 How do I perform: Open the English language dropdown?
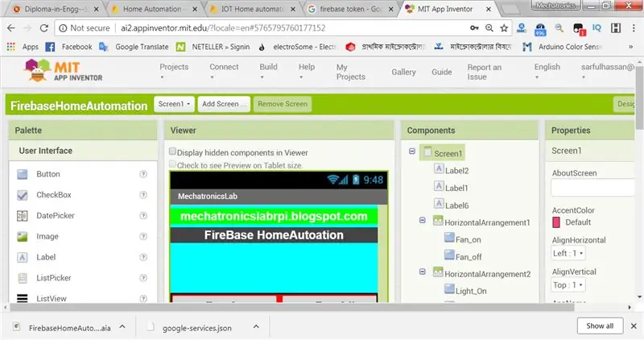pyautogui.click(x=547, y=71)
